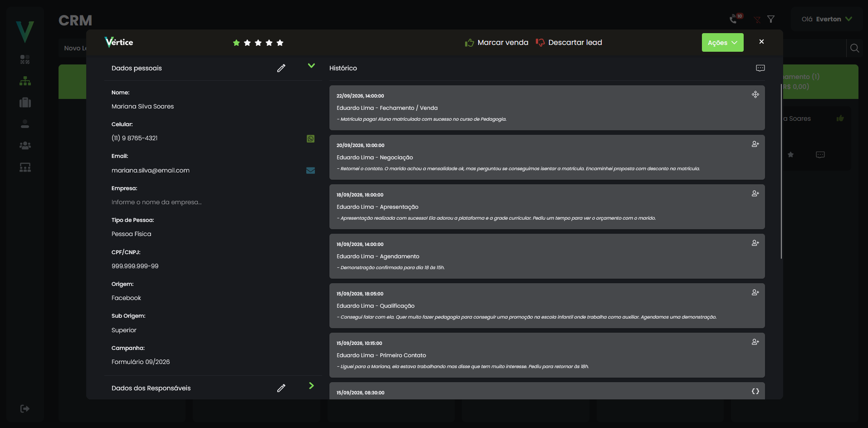Expand the Dados dos Responsáveis section chevron
Screen dimensions: 868x428
pyautogui.click(x=311, y=386)
